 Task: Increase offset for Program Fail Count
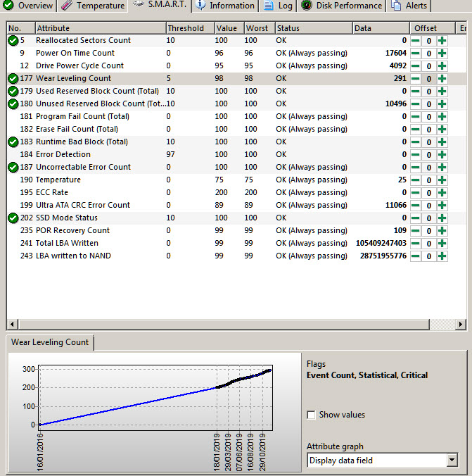[x=442, y=117]
